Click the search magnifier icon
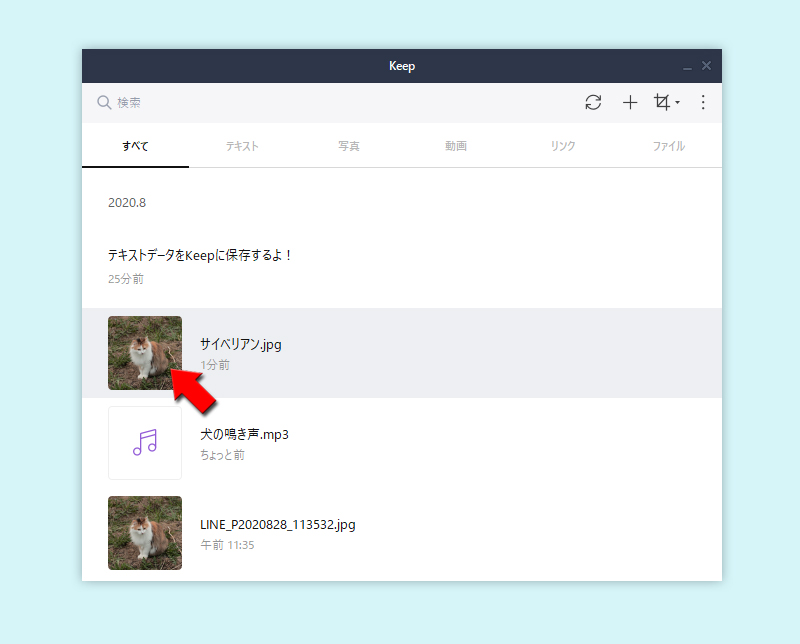 tap(104, 102)
